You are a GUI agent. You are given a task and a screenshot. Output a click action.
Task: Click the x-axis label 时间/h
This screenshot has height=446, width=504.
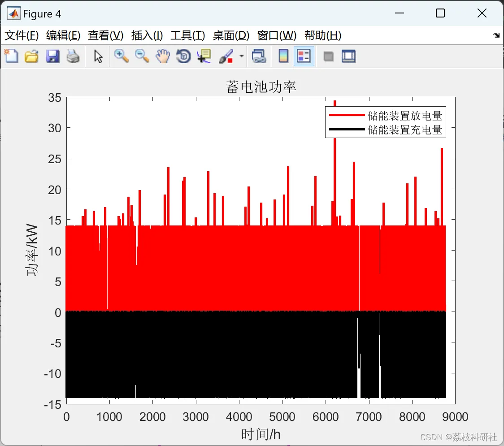click(x=261, y=434)
